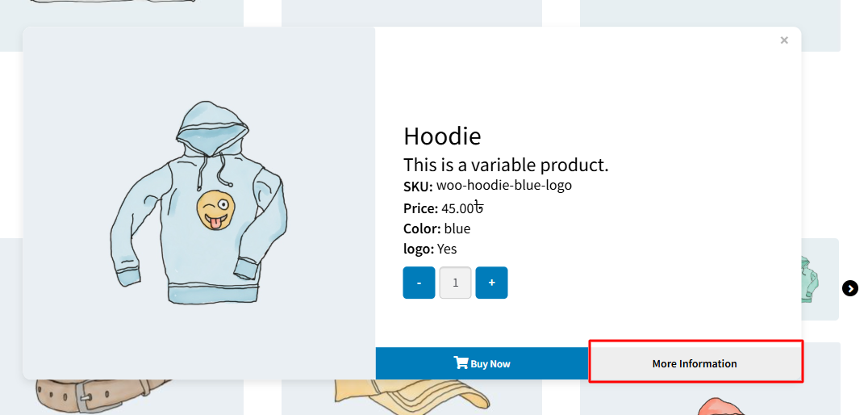Focus the quantity input field
Image resolution: width=868 pixels, height=415 pixels.
455,283
